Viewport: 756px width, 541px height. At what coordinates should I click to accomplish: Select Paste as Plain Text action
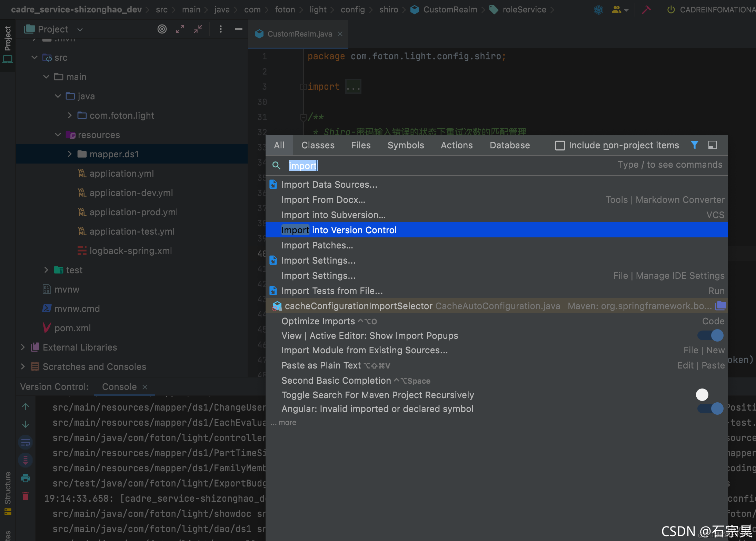496,365
